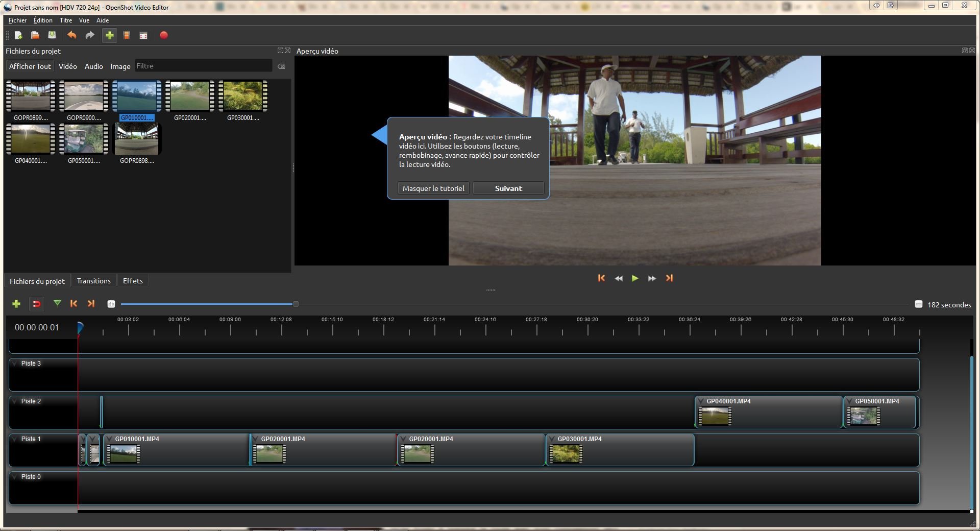
Task: Jump to previous marker on timeline toolbar
Action: click(x=73, y=304)
